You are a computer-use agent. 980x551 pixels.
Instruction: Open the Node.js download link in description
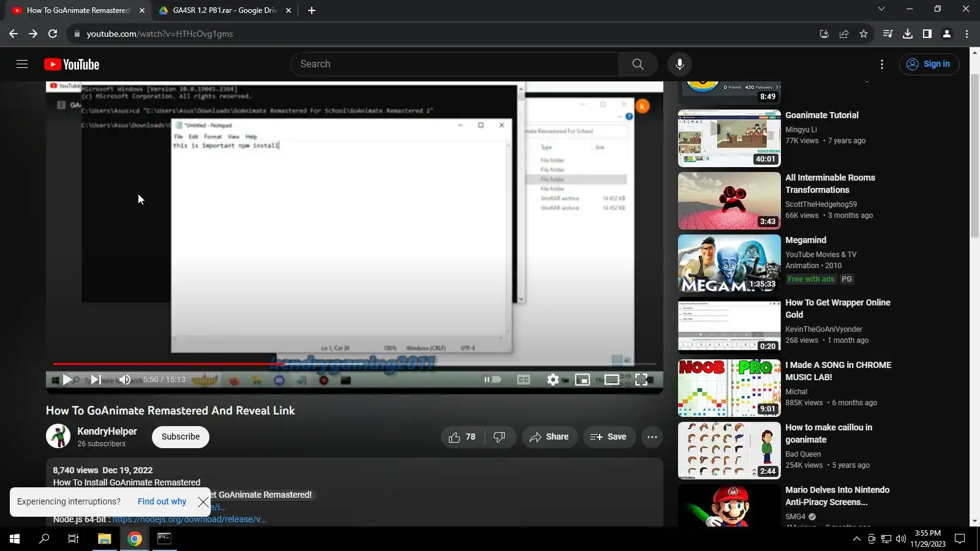(x=189, y=519)
